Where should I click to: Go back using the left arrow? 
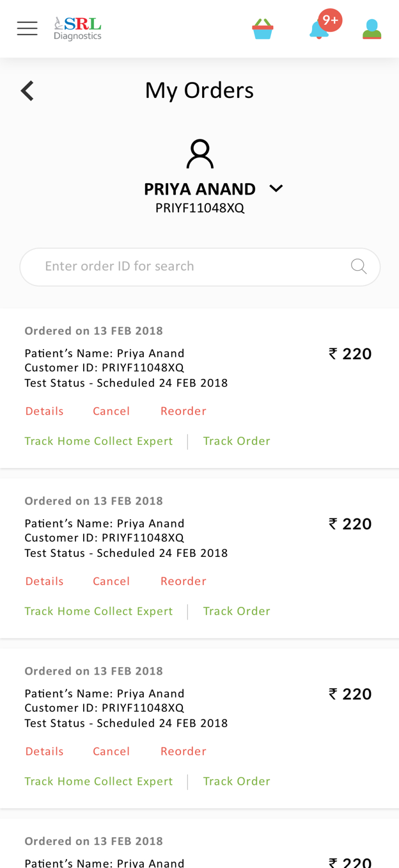[27, 91]
